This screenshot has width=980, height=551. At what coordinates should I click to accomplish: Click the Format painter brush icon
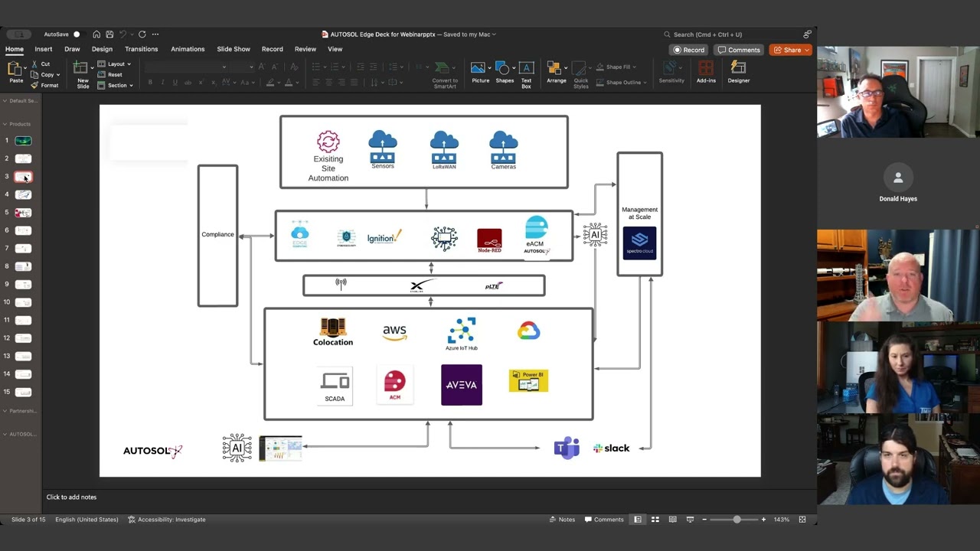pos(34,85)
